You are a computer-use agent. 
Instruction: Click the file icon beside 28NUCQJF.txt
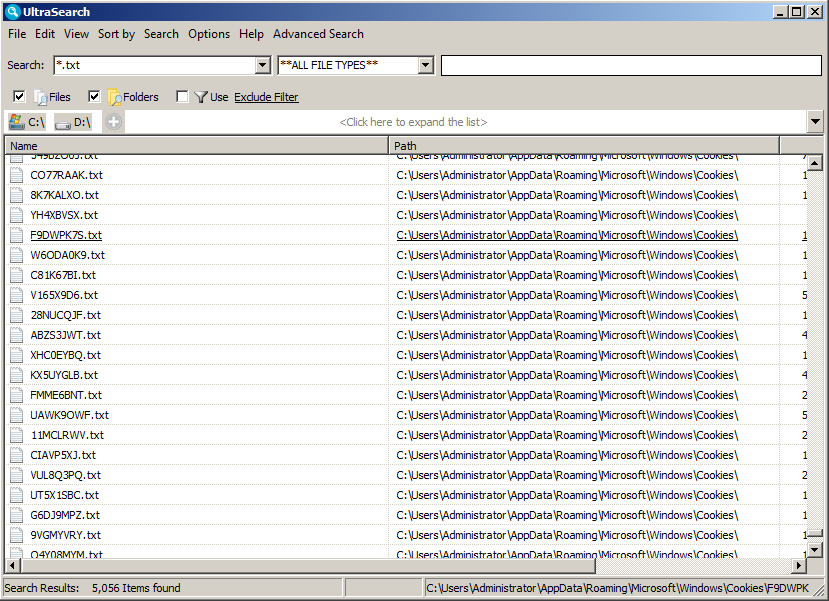pos(17,315)
